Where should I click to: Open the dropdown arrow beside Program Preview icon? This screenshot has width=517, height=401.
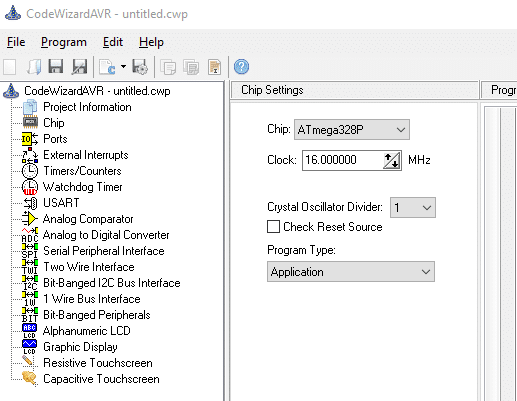tap(123, 67)
